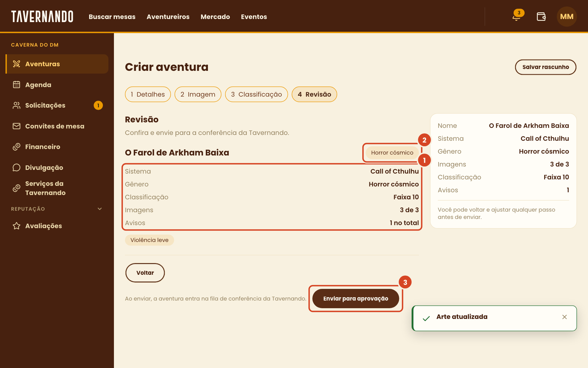
Task: Click the coins icon beside Financeiro
Action: [17, 147]
